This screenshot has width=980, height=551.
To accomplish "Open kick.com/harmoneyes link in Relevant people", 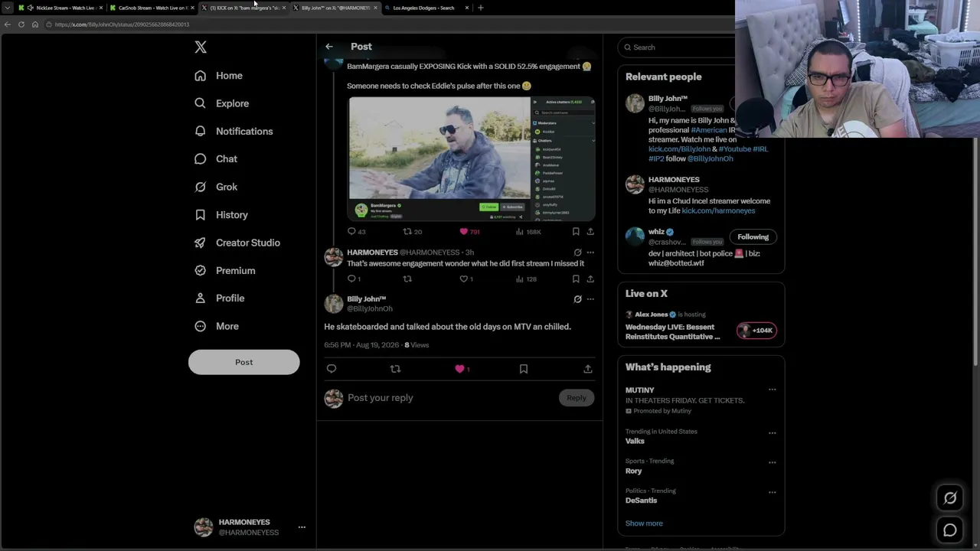I will [x=718, y=211].
